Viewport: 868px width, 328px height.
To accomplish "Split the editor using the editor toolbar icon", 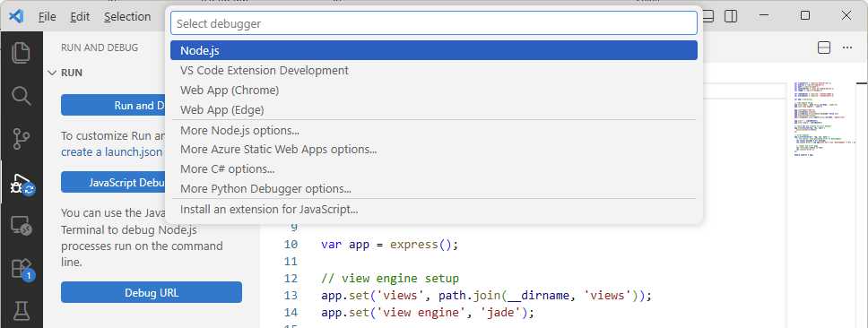I will click(x=824, y=48).
